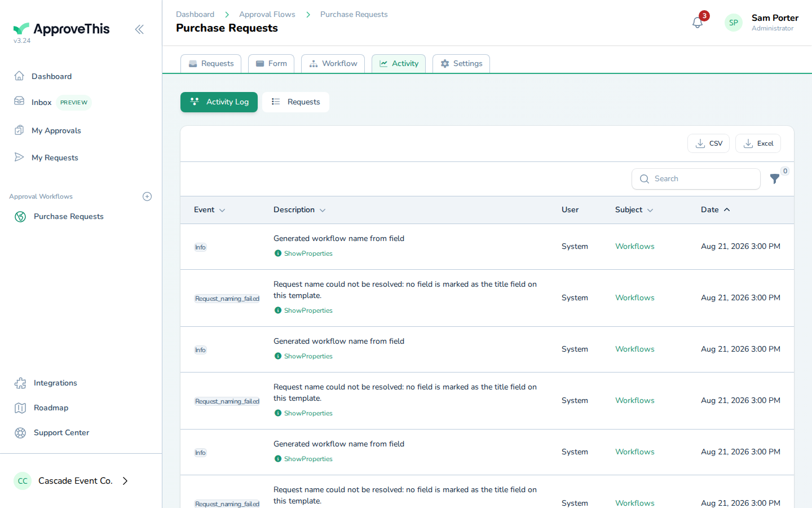Image resolution: width=812 pixels, height=508 pixels.
Task: Sort by the Description column
Action: (x=299, y=209)
